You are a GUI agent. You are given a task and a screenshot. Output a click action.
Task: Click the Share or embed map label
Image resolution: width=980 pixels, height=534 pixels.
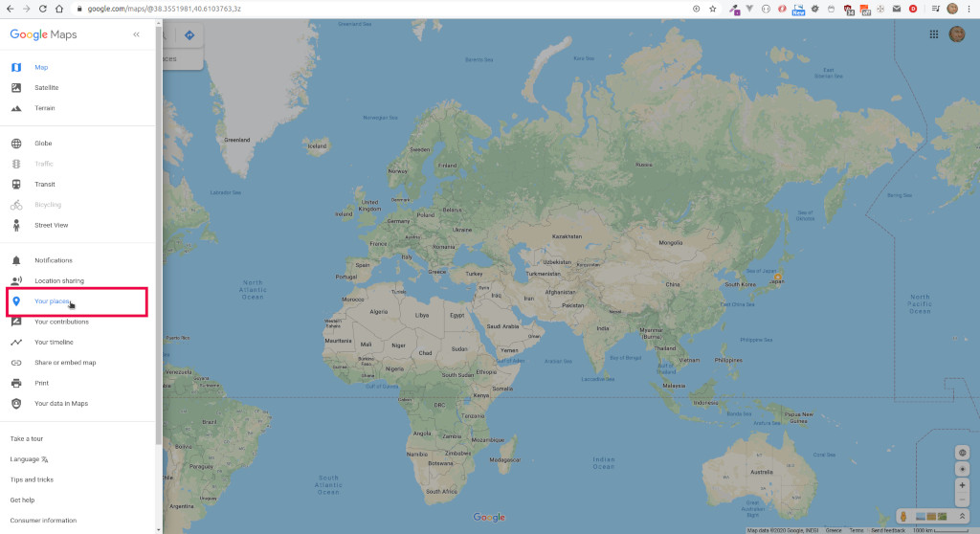(65, 363)
